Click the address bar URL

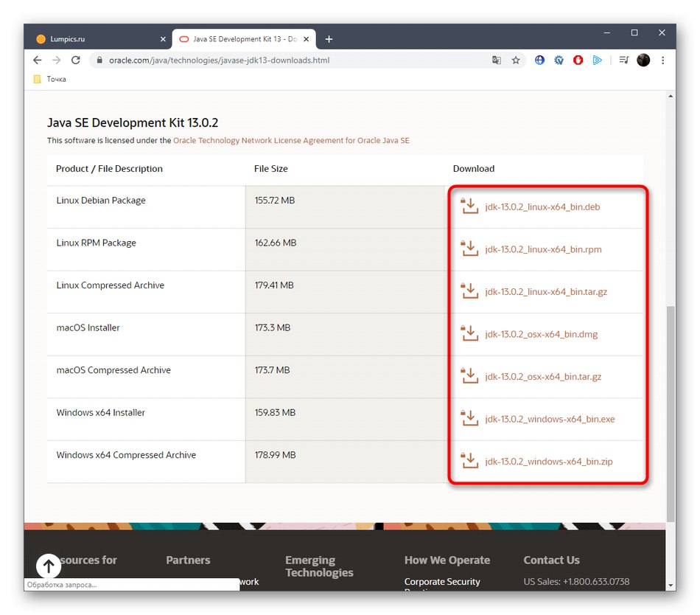click(x=219, y=60)
